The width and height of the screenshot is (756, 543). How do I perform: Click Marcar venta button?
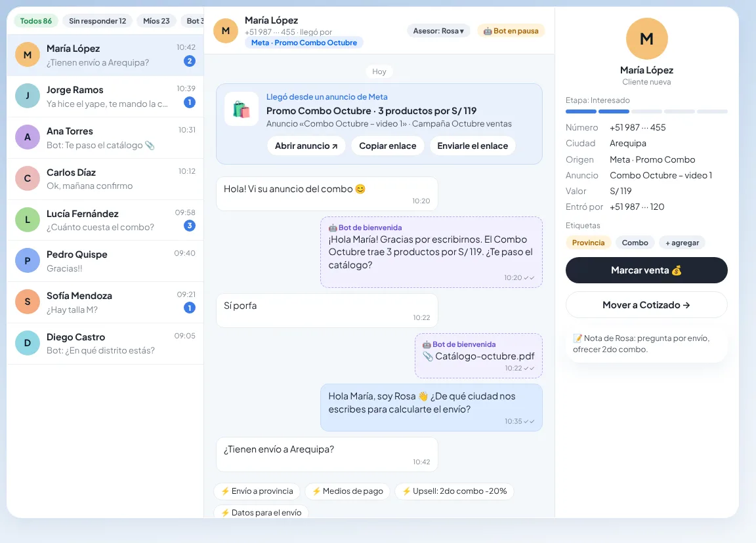(646, 270)
